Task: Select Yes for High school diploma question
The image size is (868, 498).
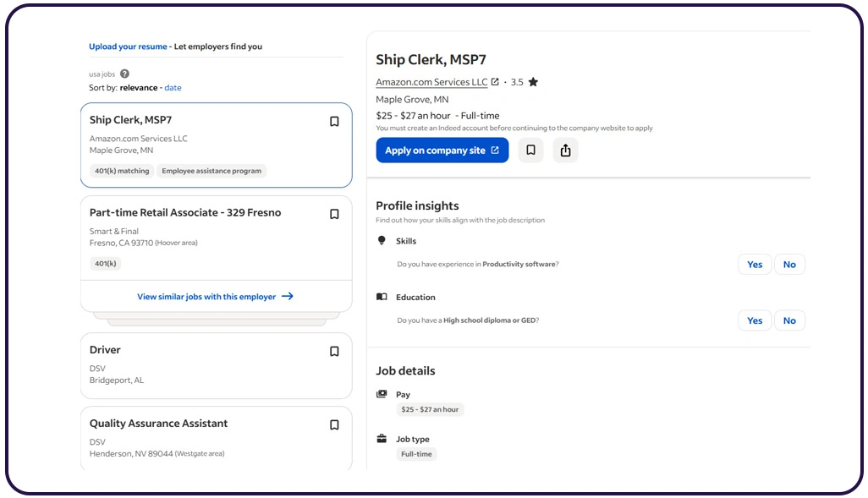Action: point(754,320)
